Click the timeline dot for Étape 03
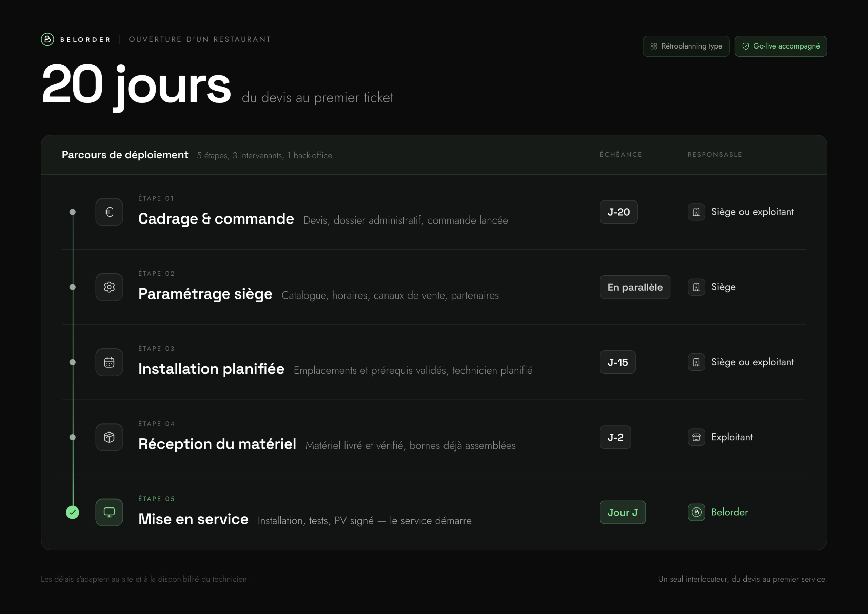This screenshot has width=868, height=614. (73, 362)
